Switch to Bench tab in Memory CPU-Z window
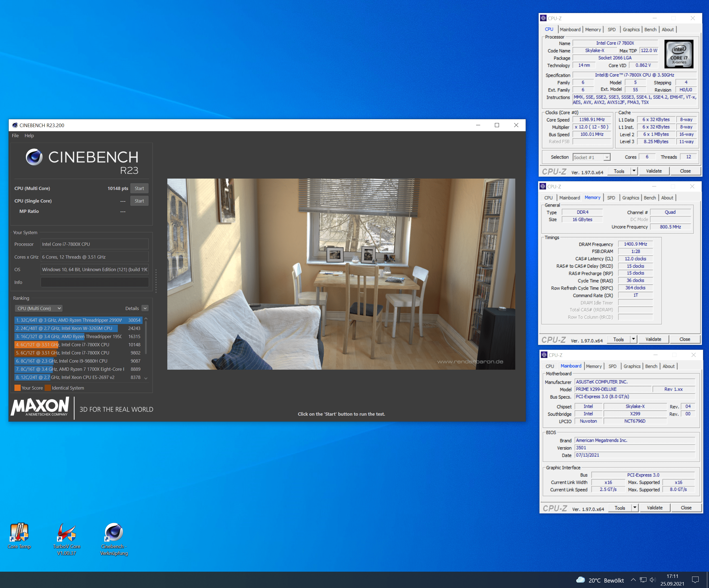This screenshot has width=709, height=588. [650, 198]
